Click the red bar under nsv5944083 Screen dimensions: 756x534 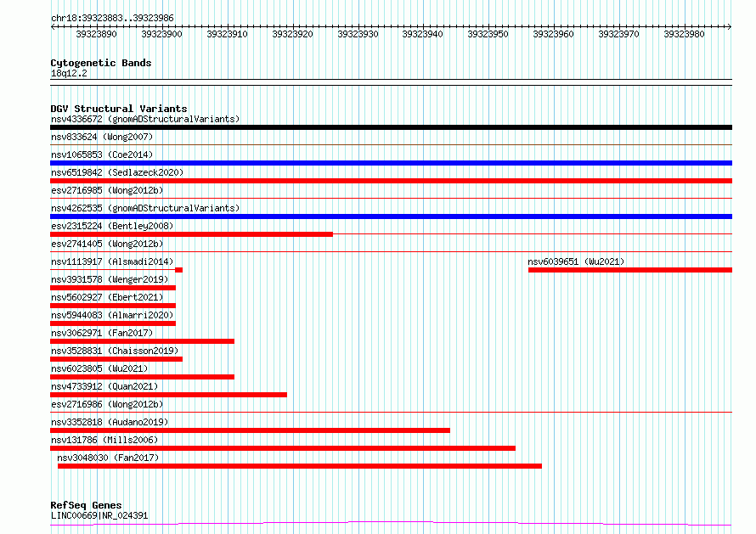[x=113, y=323]
